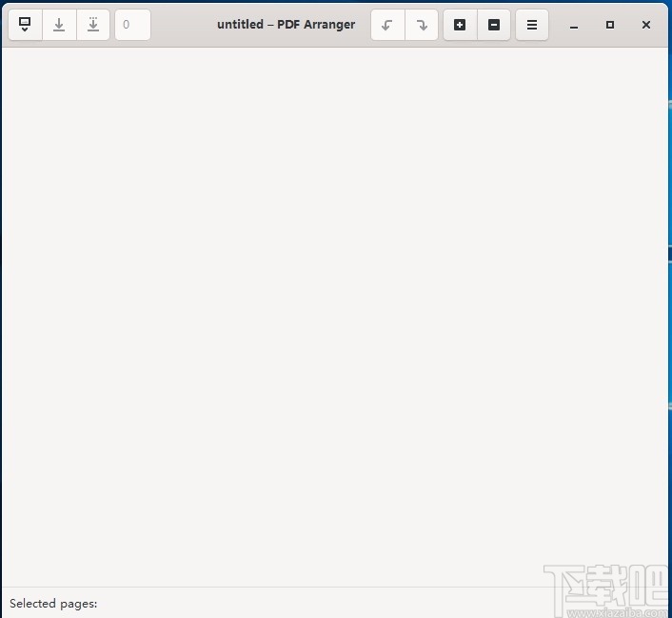Click the Save As dotted-arrow icon
Viewport: 672px width, 618px height.
coord(93,25)
